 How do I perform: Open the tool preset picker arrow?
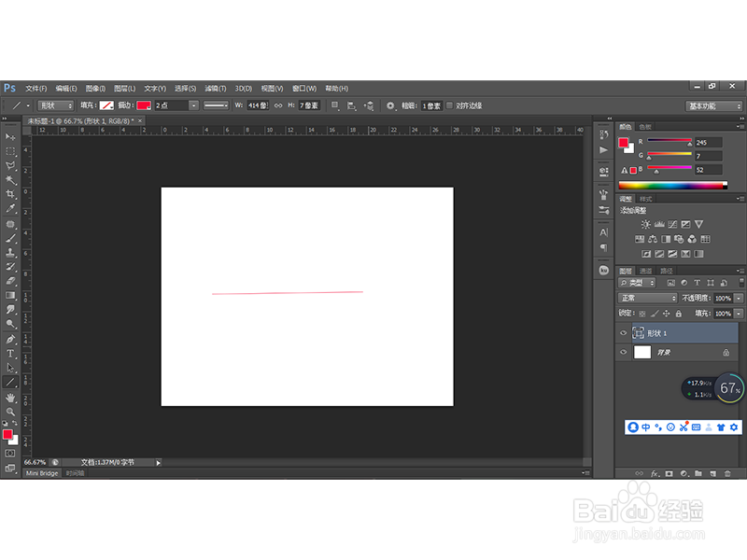coord(28,105)
